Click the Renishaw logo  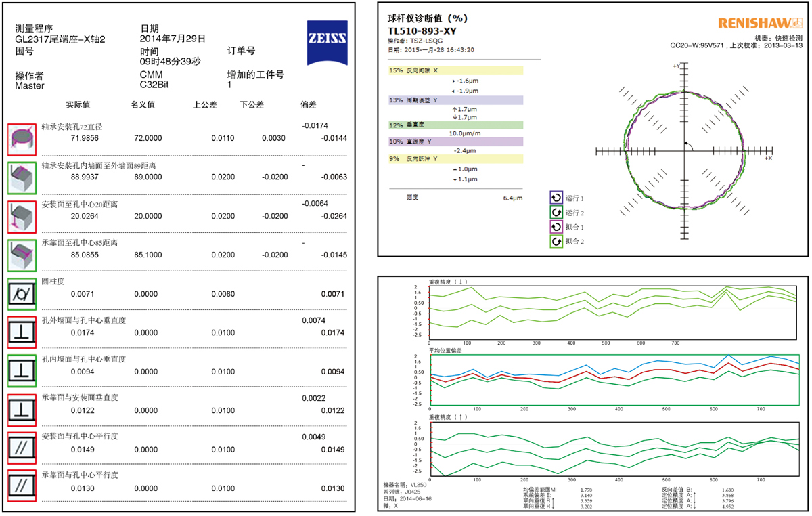(x=760, y=22)
